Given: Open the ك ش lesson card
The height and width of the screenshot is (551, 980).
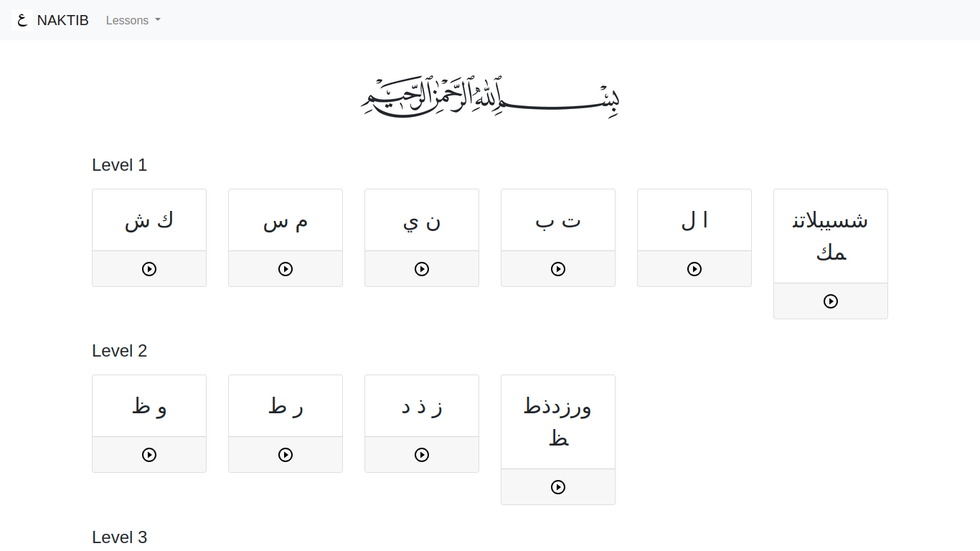Looking at the screenshot, I should point(149,219).
